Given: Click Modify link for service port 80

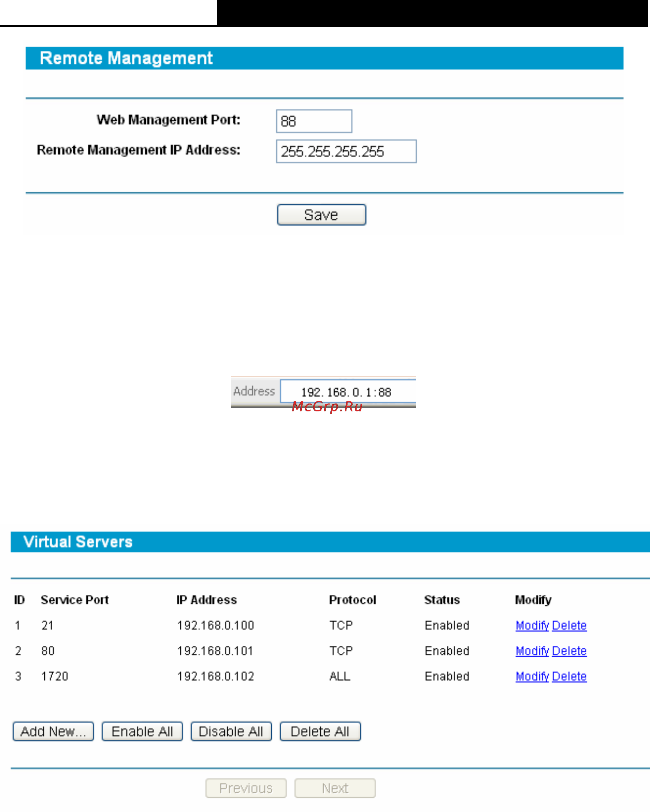Looking at the screenshot, I should [x=532, y=651].
